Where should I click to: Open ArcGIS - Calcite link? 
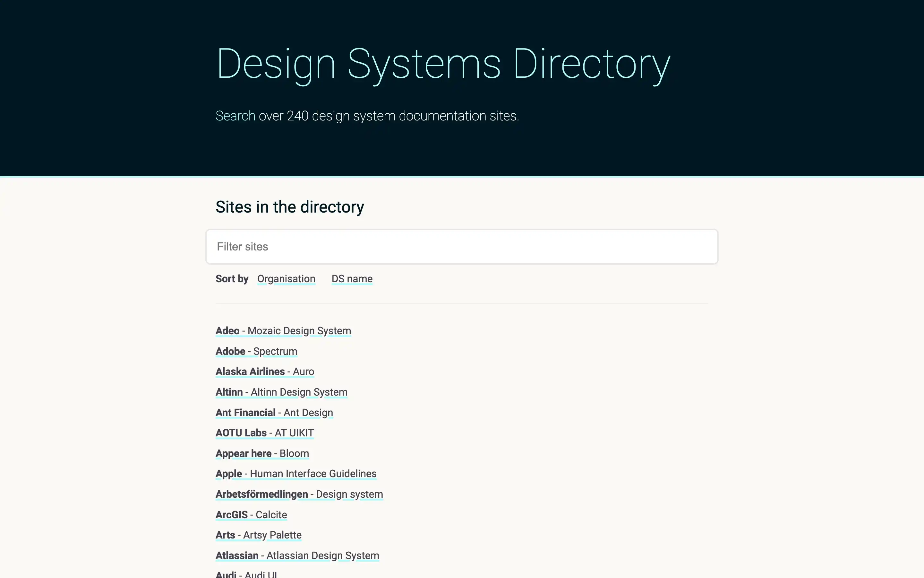click(251, 515)
